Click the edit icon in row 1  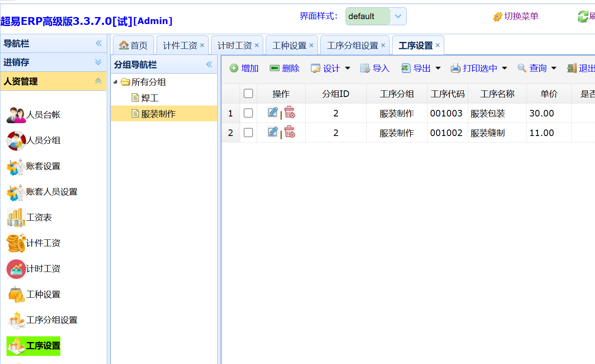click(x=273, y=112)
